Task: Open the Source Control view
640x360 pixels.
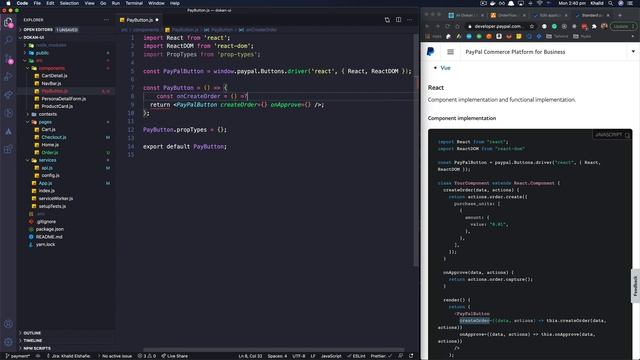Action: [8, 58]
